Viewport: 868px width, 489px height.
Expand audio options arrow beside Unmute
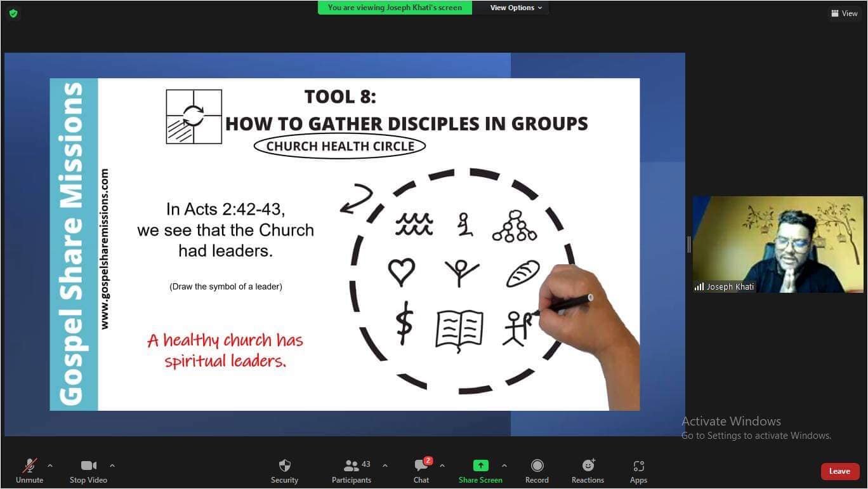pyautogui.click(x=50, y=466)
